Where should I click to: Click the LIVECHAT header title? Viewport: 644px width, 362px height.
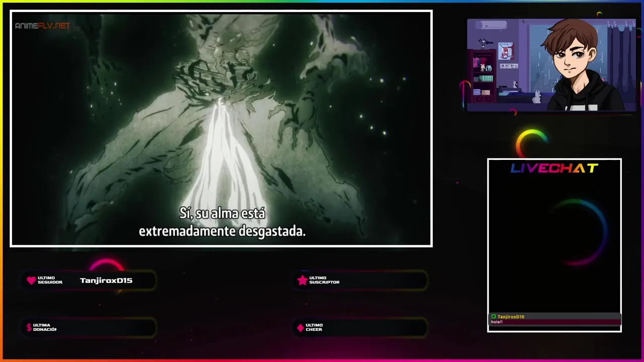pos(554,168)
